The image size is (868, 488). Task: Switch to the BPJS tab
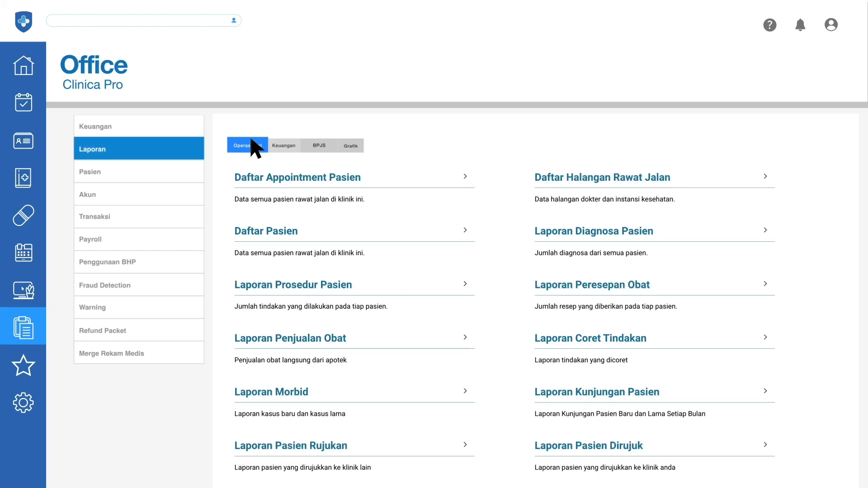click(x=319, y=145)
